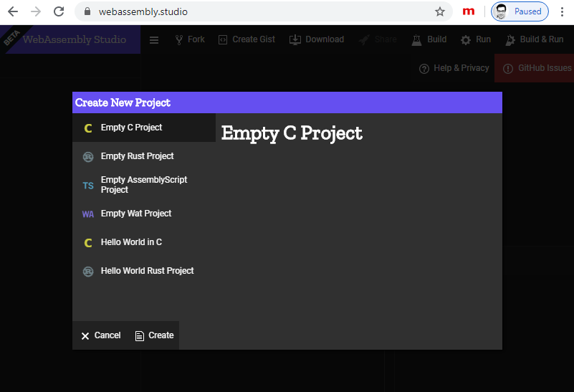
Task: Click the yellow C icon for Empty C Project
Action: tap(88, 128)
